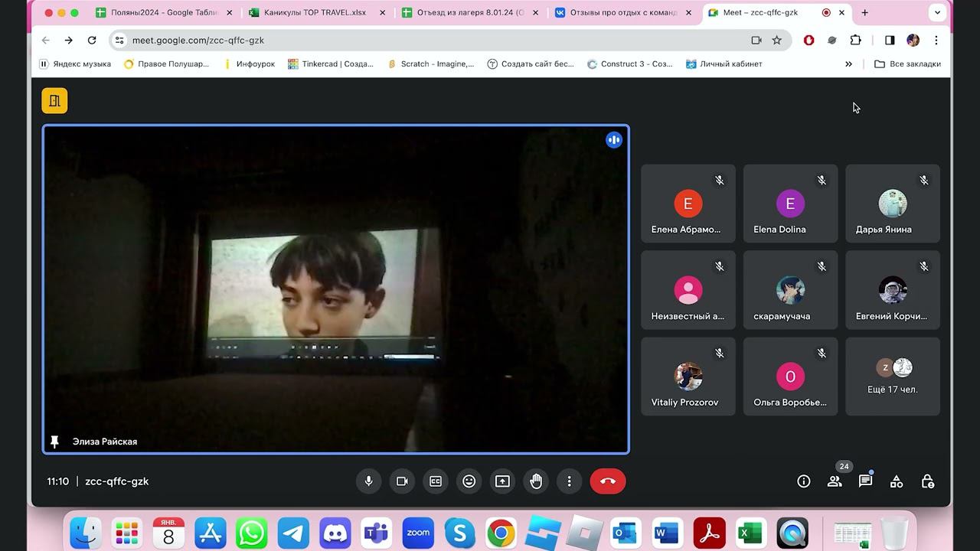Turn on captions with the CC button

pos(436,481)
